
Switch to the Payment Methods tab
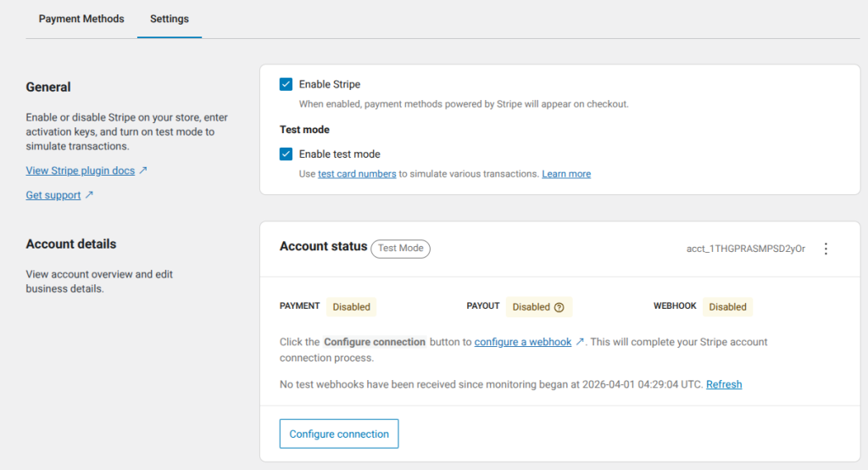[x=81, y=19]
